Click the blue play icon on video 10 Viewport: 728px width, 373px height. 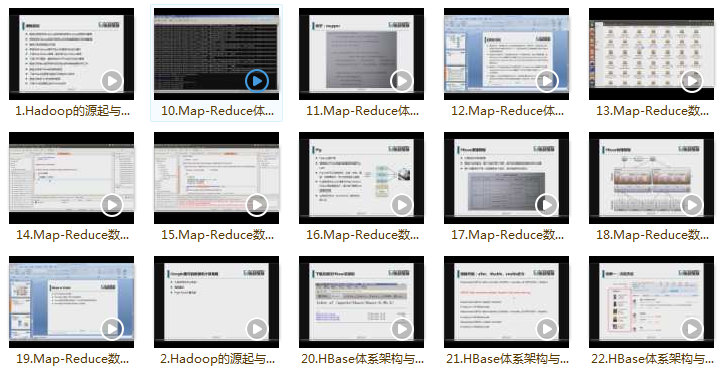257,81
